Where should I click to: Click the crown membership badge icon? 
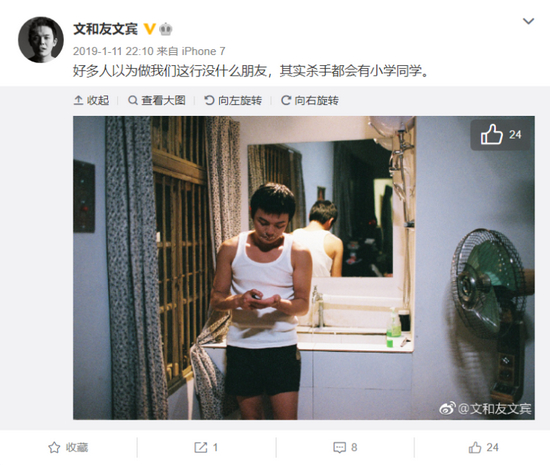166,29
